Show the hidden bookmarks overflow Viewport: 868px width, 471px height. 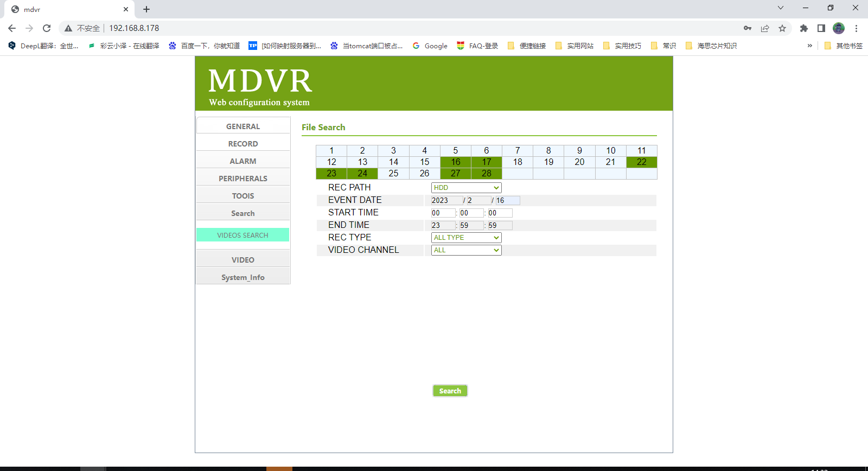[x=810, y=46]
